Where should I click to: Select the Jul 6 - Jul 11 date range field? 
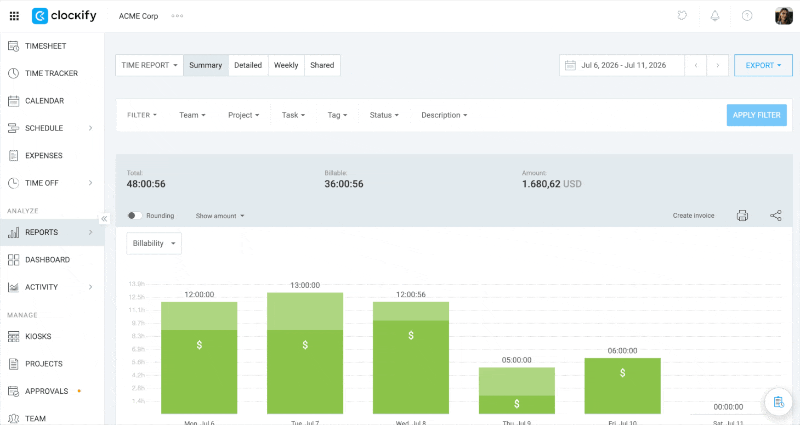[621, 65]
